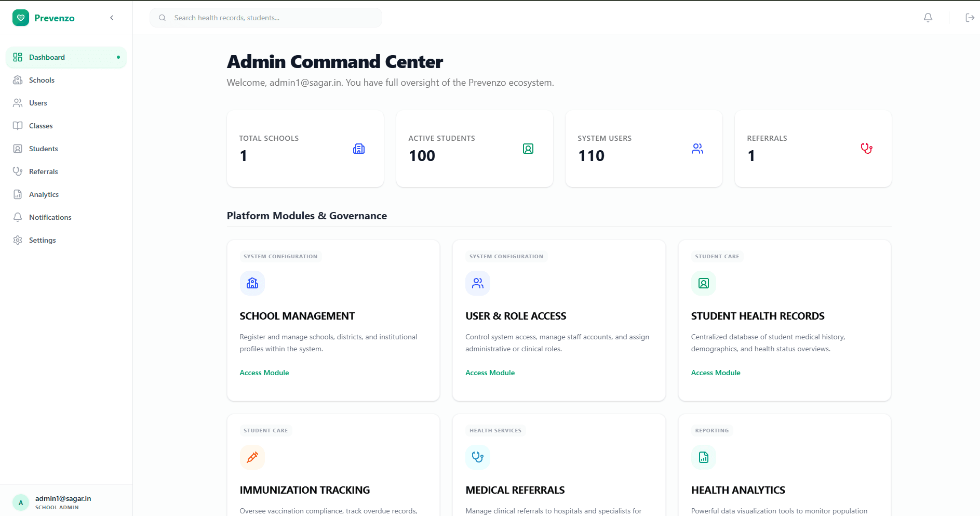
Task: Click the Student Health Records module icon
Action: pos(704,283)
